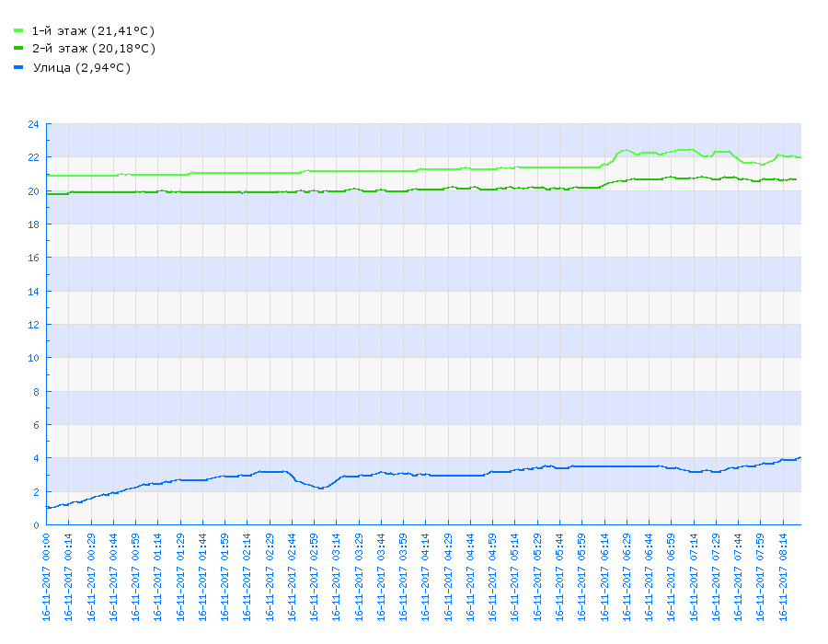Click the x-axis label '16-11-2017 06:14'
This screenshot has height=644, width=828.
click(604, 577)
